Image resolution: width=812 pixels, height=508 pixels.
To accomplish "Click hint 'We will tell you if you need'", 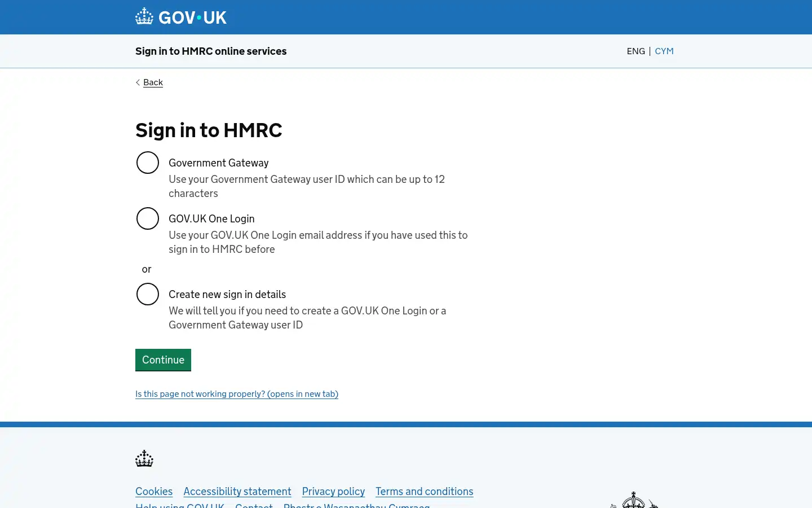I will pyautogui.click(x=307, y=318).
